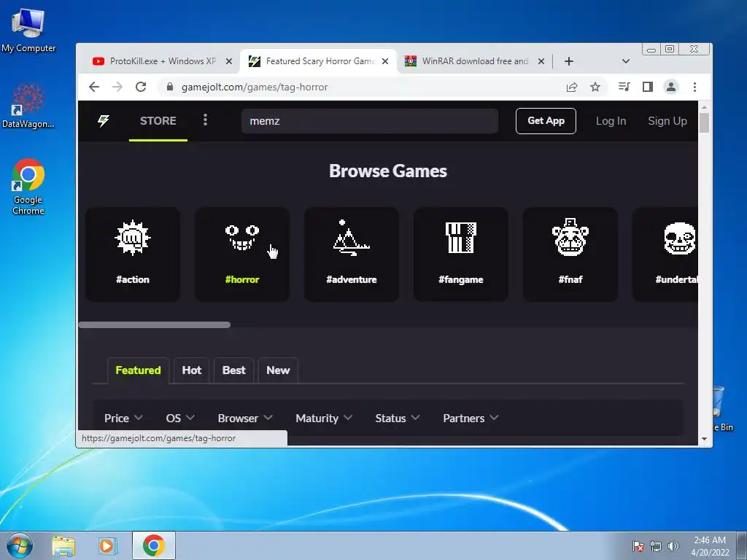Switch to the New games tab
The width and height of the screenshot is (747, 560).
pyautogui.click(x=278, y=370)
